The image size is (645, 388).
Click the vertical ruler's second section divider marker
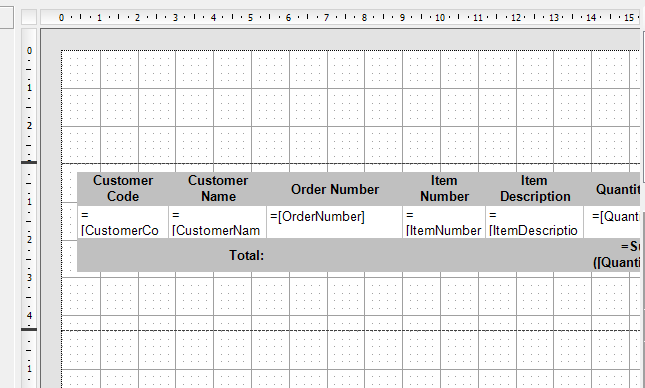(x=29, y=329)
